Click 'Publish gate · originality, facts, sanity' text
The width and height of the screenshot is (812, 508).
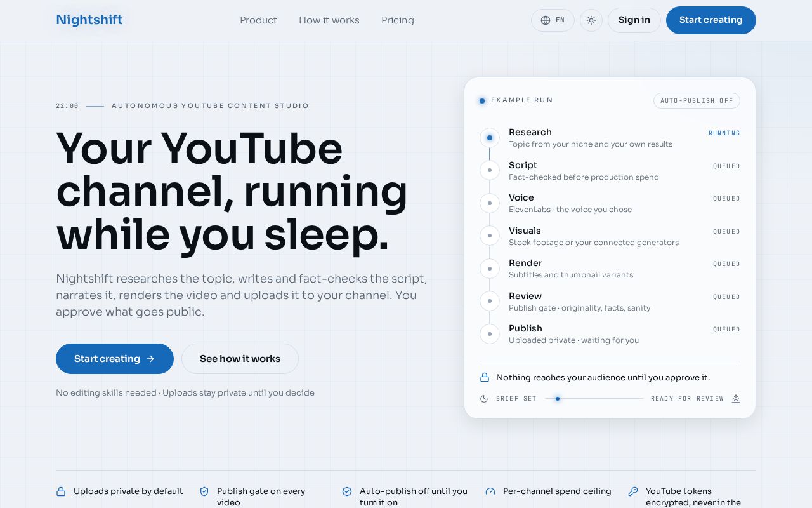coord(579,308)
